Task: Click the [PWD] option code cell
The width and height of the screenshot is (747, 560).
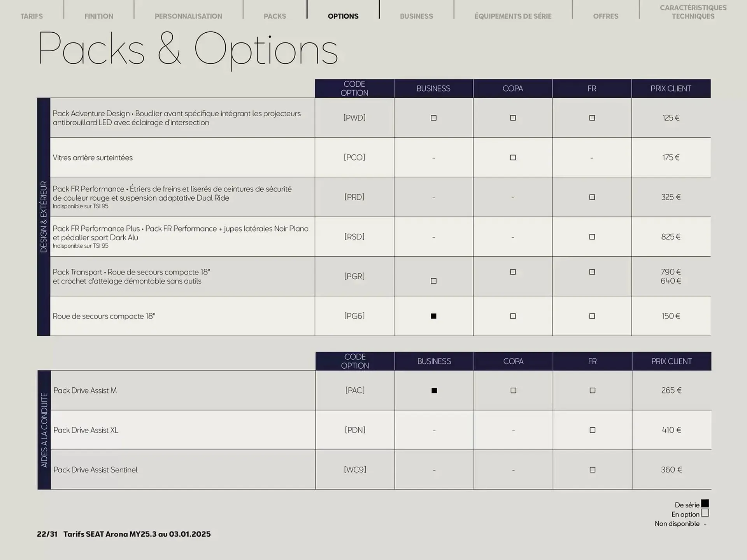Action: [354, 118]
